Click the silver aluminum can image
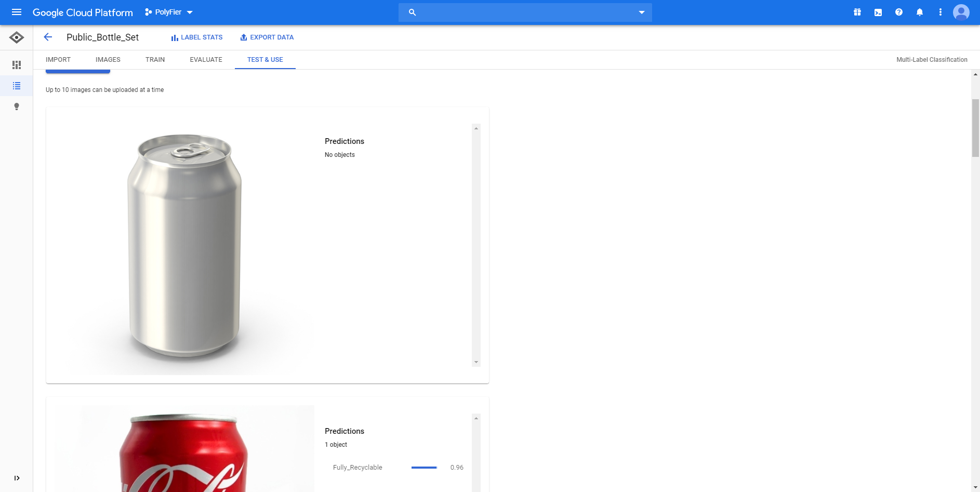The image size is (980, 492). pos(184,246)
